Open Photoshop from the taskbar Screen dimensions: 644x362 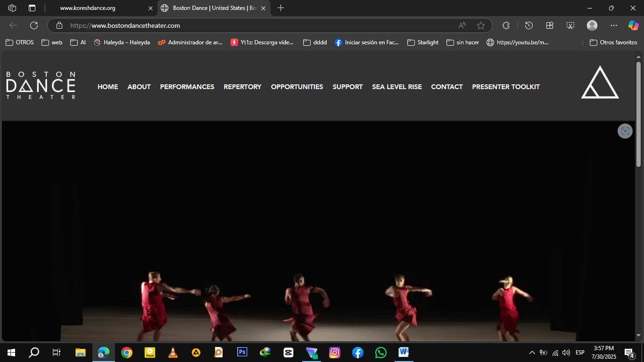click(242, 352)
